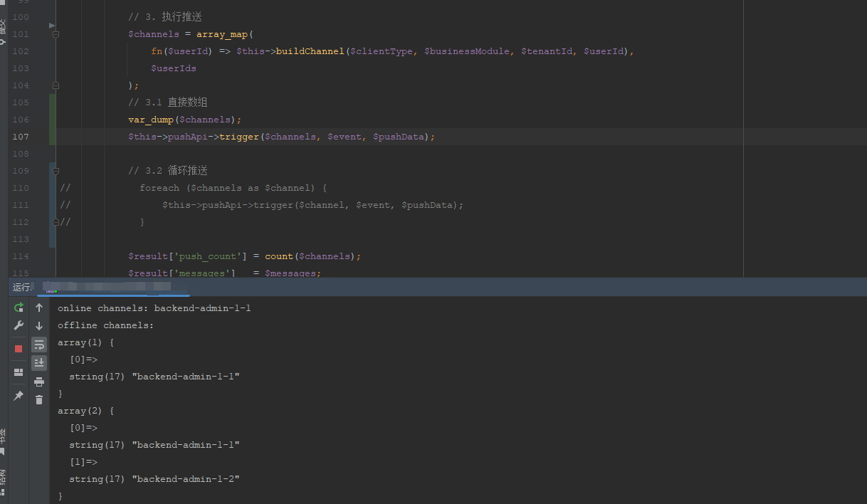Viewport: 867px width, 504px height.
Task: Click commented foreach statement on line 110
Action: (x=233, y=188)
